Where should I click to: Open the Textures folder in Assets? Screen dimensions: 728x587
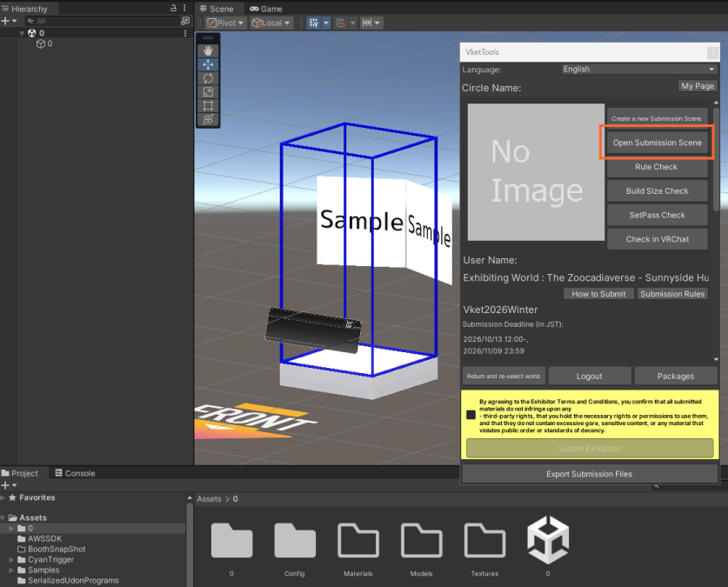pos(484,550)
